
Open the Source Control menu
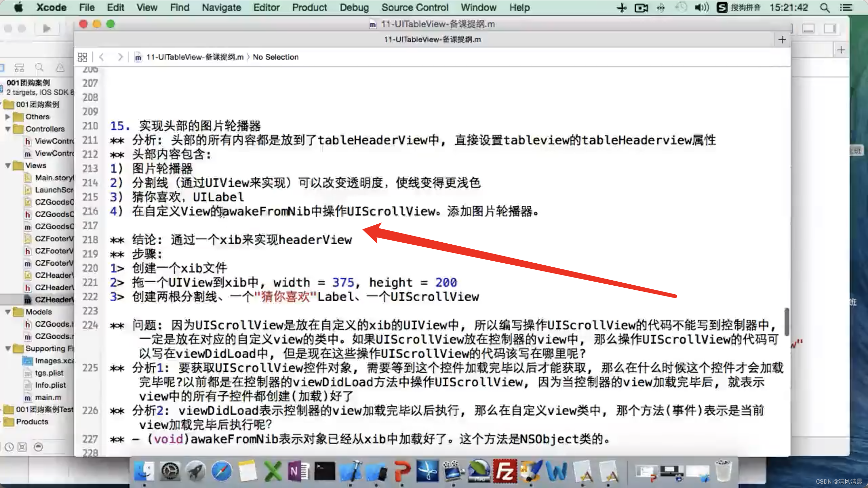[415, 7]
